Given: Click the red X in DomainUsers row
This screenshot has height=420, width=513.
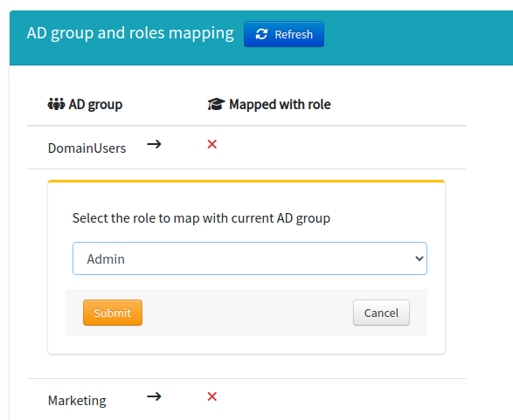Looking at the screenshot, I should pyautogui.click(x=212, y=144).
